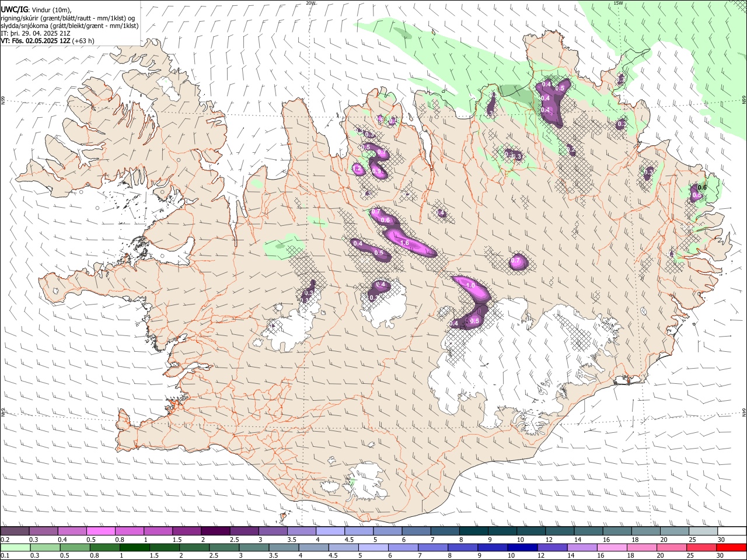Click the pale lavender swatch after 4 in snow scale
The height and width of the screenshot is (560, 747).
point(330,531)
